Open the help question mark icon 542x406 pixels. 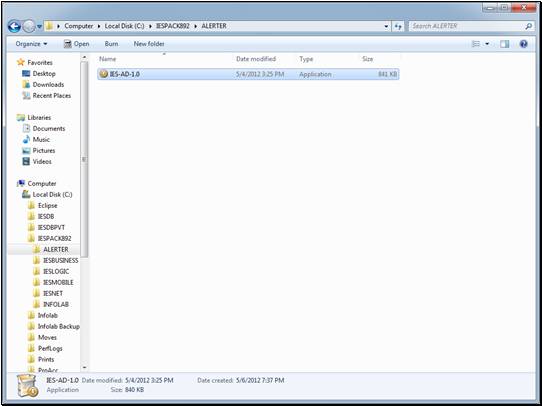click(523, 44)
